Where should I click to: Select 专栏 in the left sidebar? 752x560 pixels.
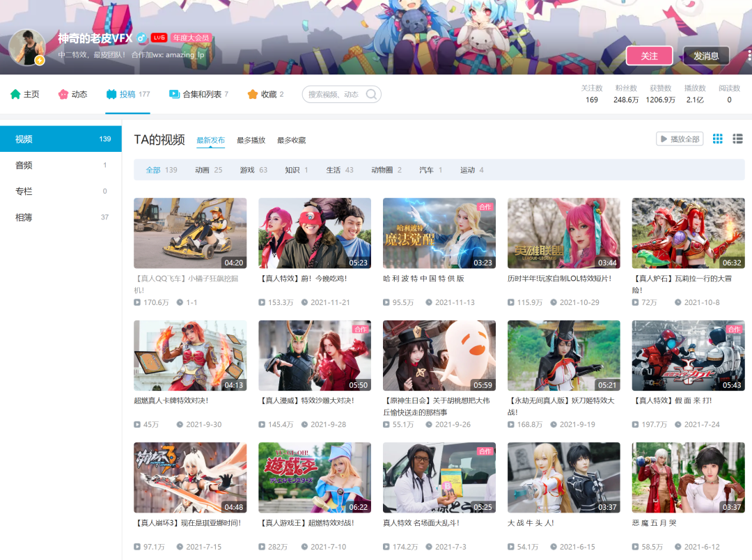61,191
